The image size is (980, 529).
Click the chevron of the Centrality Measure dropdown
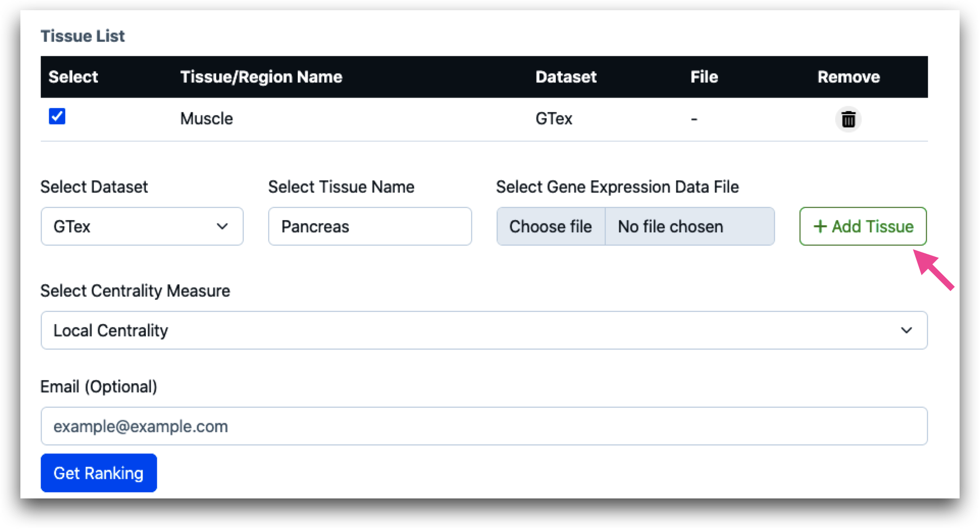[907, 330]
